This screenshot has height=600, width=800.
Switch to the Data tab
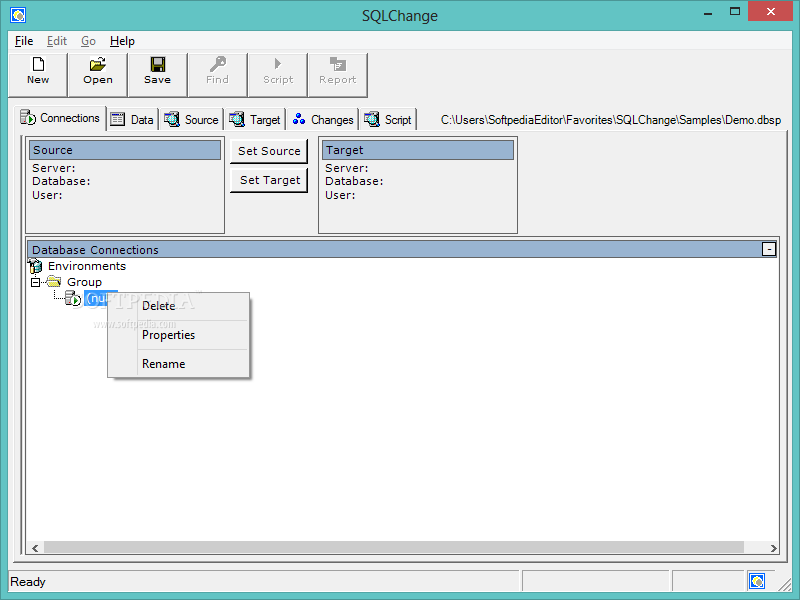[132, 119]
